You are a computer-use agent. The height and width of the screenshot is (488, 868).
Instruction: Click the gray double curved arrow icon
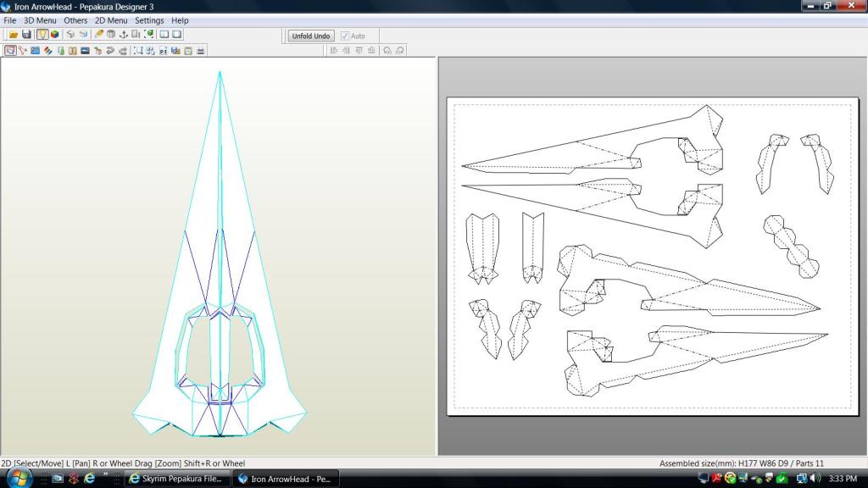coord(110,50)
